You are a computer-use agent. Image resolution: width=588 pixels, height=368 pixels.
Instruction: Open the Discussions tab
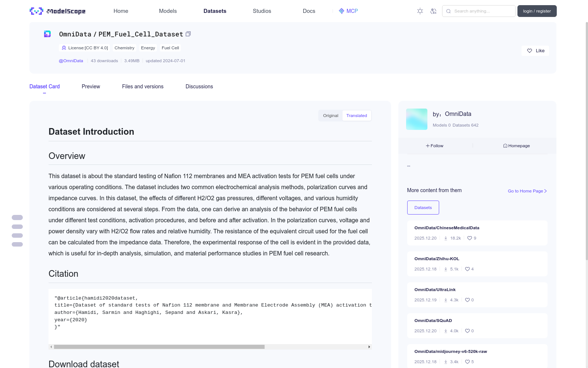click(199, 86)
